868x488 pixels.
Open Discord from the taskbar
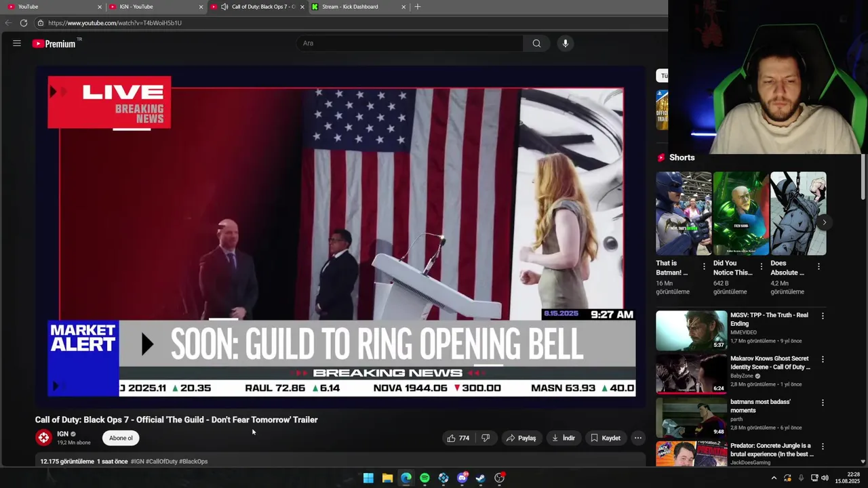pyautogui.click(x=462, y=478)
